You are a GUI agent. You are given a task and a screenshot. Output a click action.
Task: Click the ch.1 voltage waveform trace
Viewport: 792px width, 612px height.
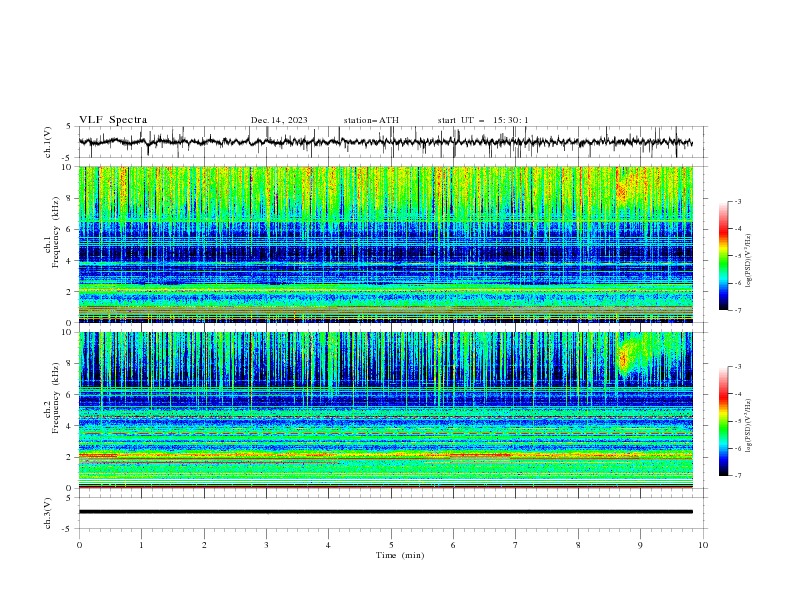[x=385, y=142]
